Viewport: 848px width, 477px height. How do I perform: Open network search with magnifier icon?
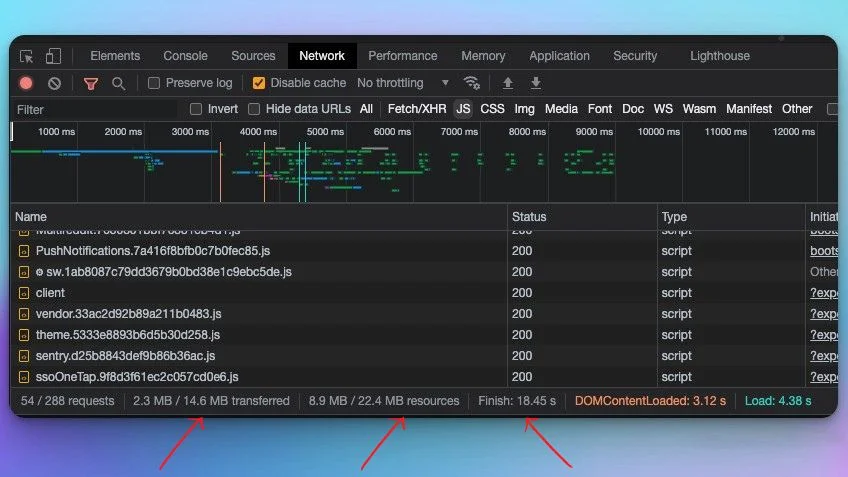pyautogui.click(x=118, y=83)
